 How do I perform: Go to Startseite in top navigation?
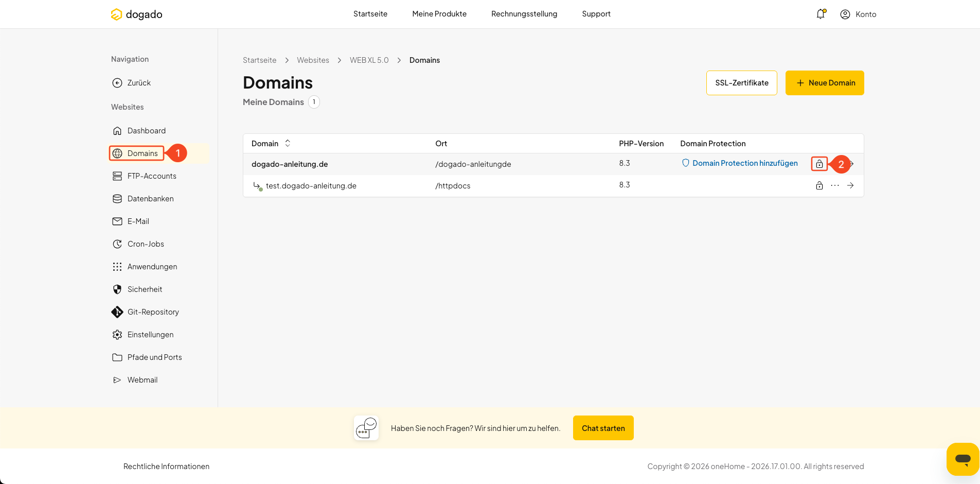click(x=370, y=14)
